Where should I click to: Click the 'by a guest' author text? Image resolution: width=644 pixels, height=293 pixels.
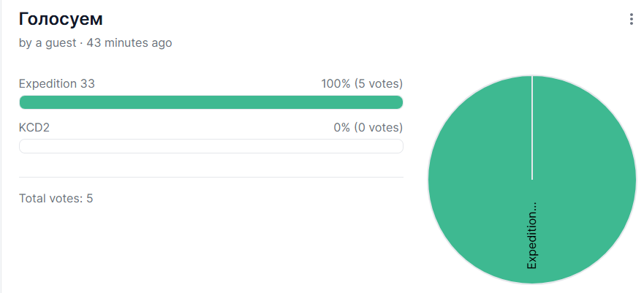tap(48, 42)
